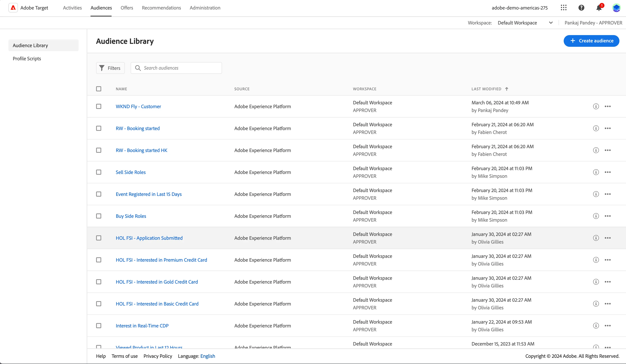626x364 pixels.
Task: Open the help question mark icon
Action: click(x=581, y=8)
